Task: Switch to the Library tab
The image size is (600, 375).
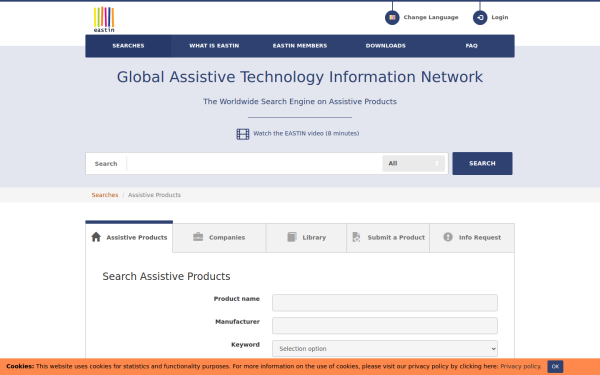Action: (x=306, y=238)
